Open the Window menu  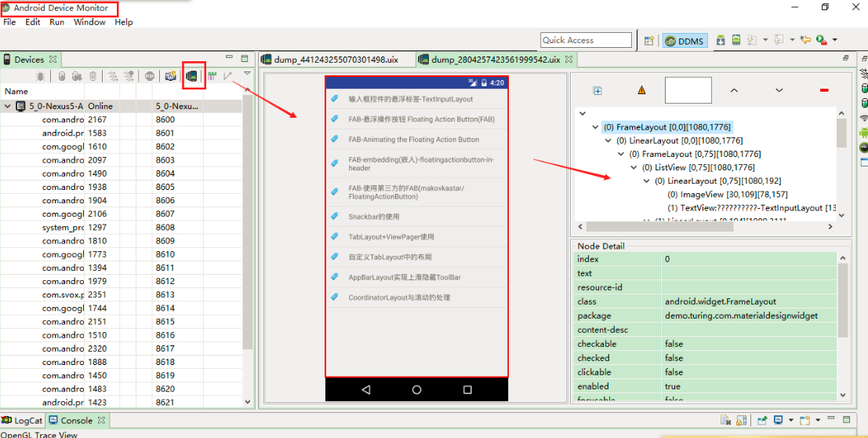tap(89, 22)
